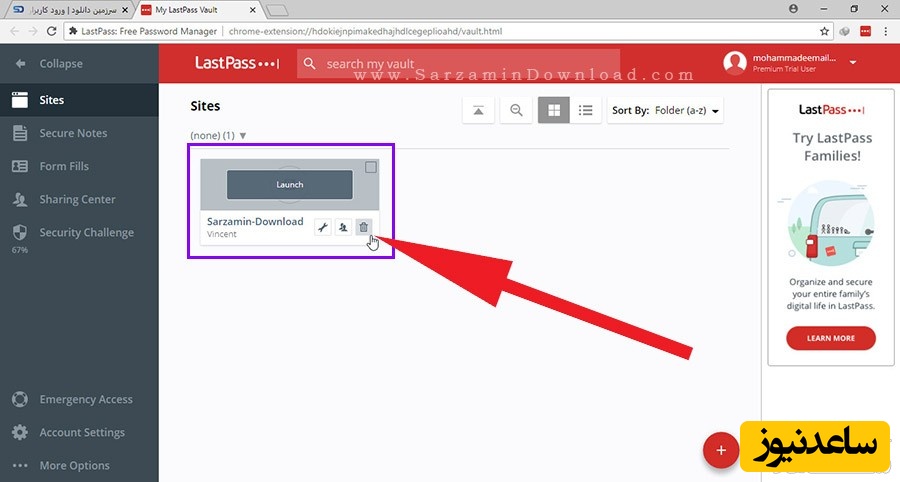
Task: Open Security Challenge from the sidebar
Action: (x=86, y=233)
